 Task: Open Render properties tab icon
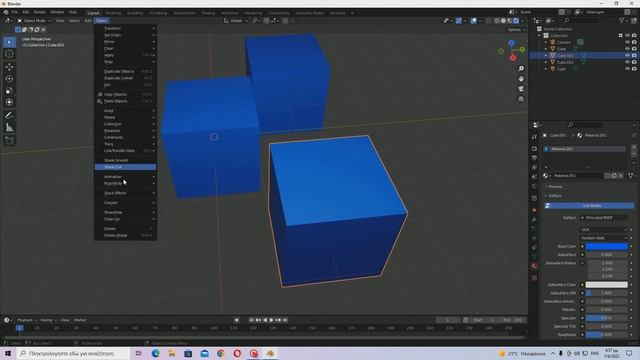(534, 149)
